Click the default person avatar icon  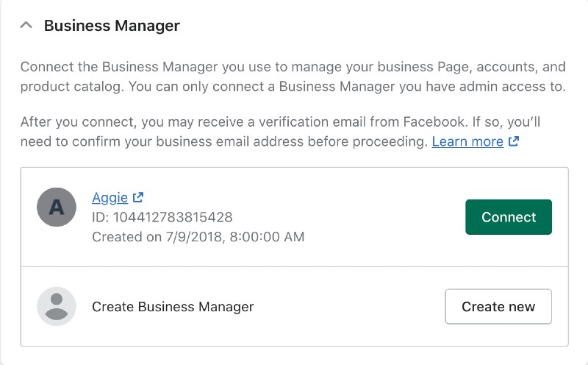(x=57, y=306)
